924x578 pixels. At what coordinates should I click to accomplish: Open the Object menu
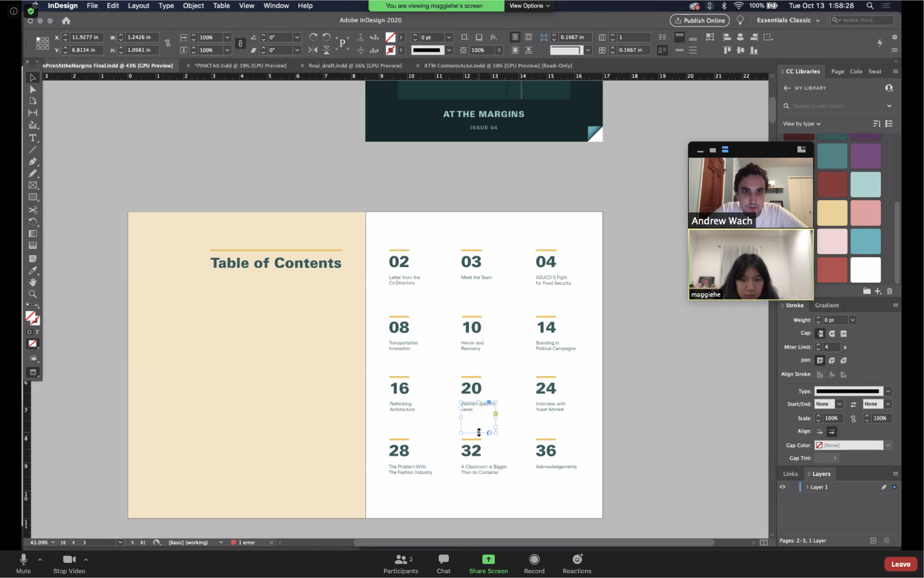tap(193, 6)
